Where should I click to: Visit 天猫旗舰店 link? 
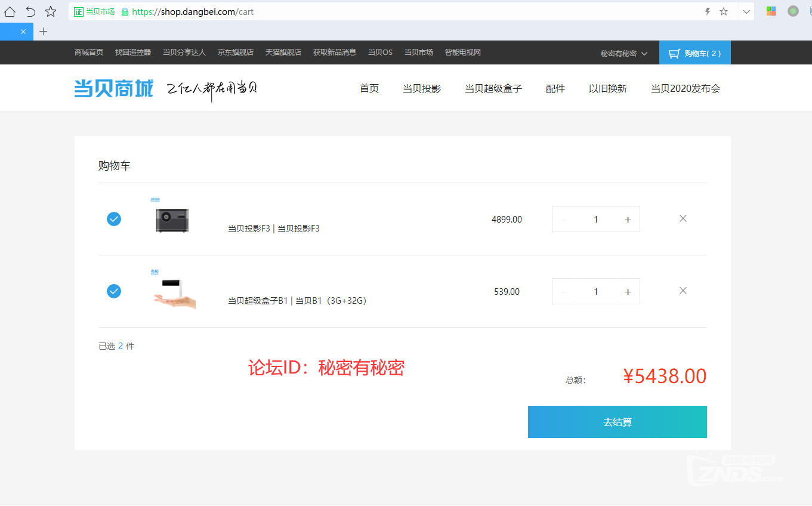pos(283,53)
